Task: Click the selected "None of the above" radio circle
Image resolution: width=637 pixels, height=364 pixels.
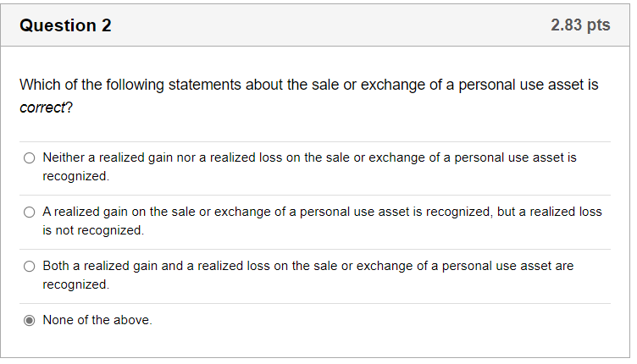Action: click(x=30, y=321)
